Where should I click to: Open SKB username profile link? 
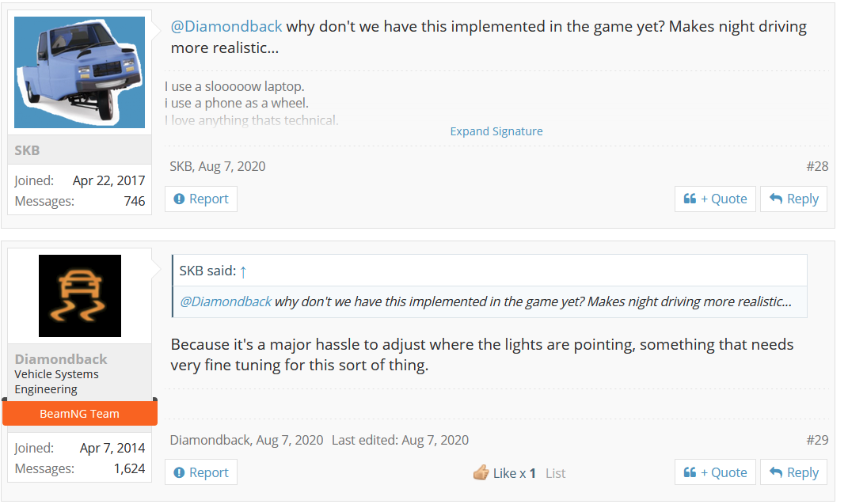coord(27,150)
